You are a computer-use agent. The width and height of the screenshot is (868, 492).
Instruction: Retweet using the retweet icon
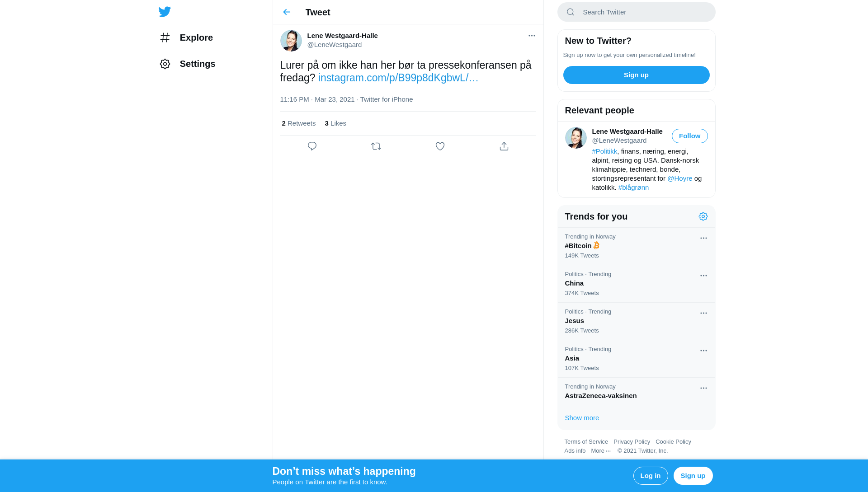pyautogui.click(x=376, y=146)
